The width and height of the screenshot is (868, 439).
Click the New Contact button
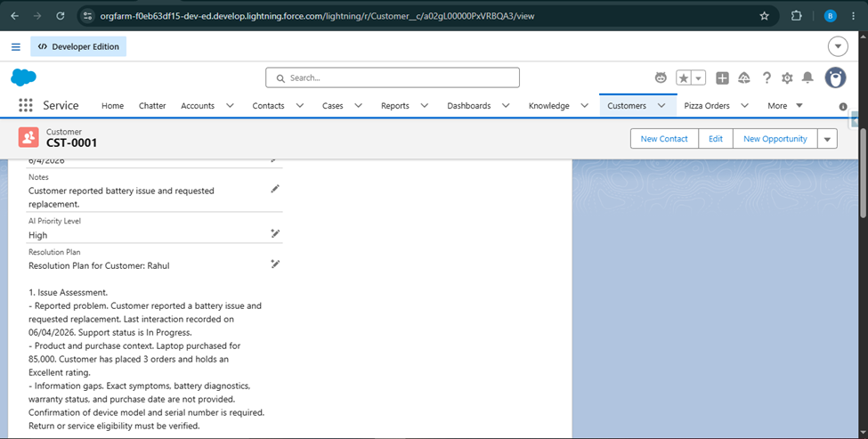(664, 139)
